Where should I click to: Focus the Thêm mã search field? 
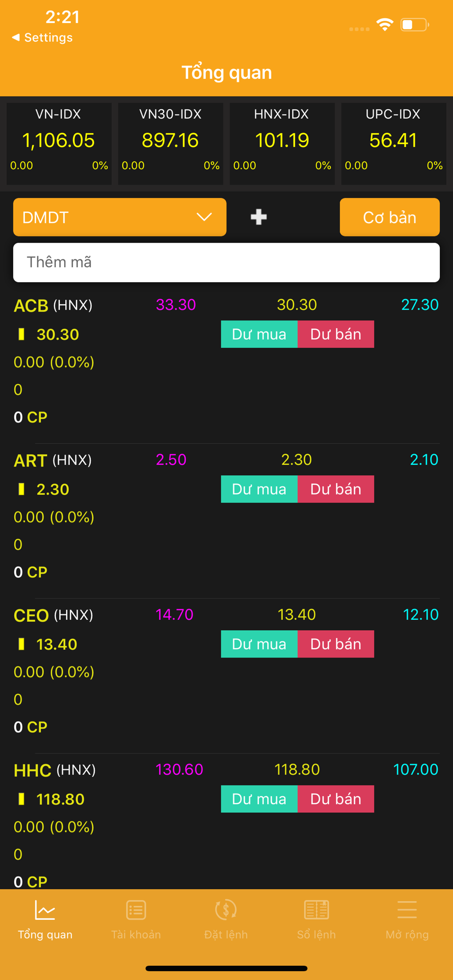pyautogui.click(x=226, y=262)
